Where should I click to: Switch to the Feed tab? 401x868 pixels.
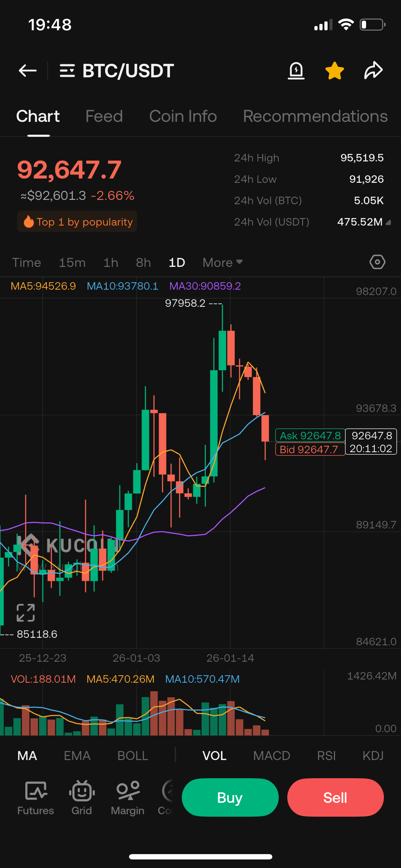pyautogui.click(x=104, y=116)
